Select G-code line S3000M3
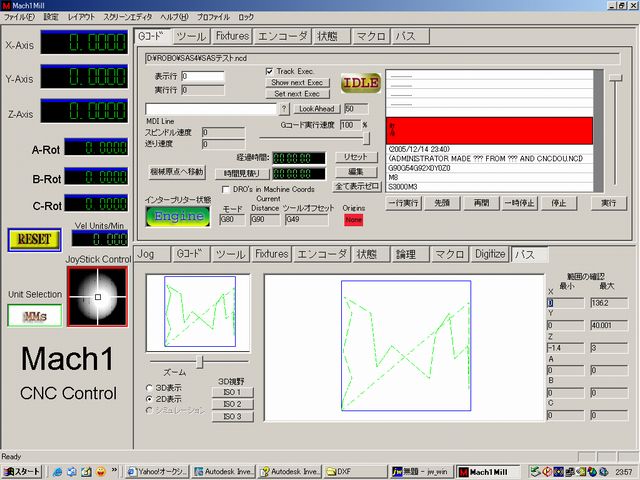The height and width of the screenshot is (480, 640). [x=489, y=187]
